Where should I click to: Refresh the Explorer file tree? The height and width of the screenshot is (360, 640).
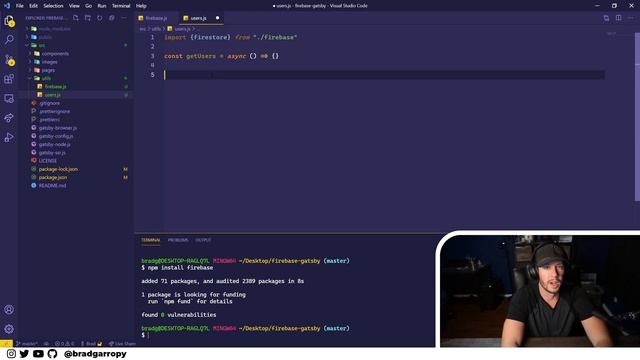click(x=100, y=18)
